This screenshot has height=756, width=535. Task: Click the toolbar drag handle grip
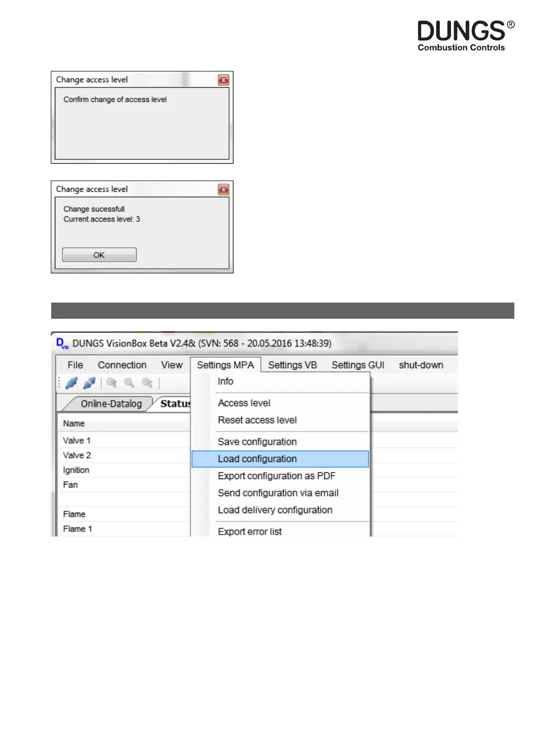pyautogui.click(x=59, y=383)
